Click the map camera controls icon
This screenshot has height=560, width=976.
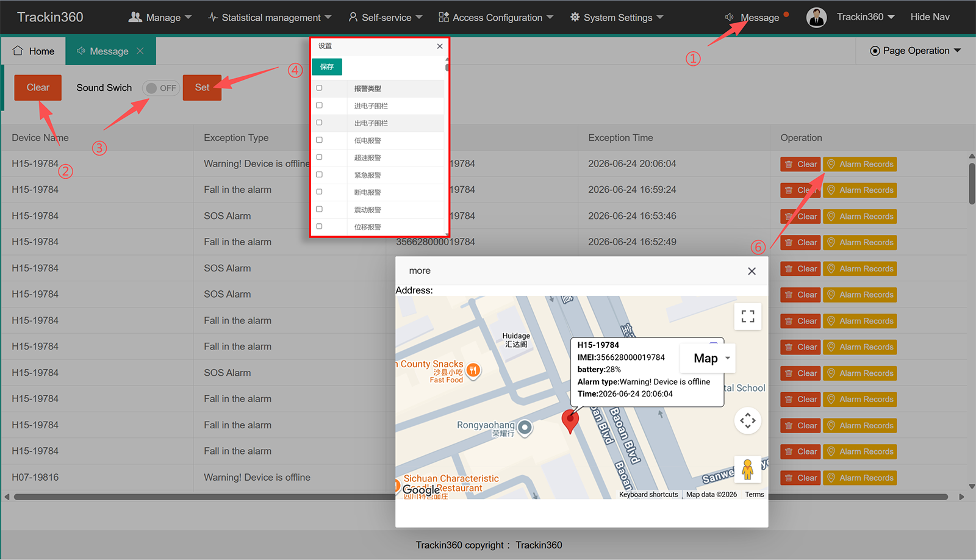pyautogui.click(x=748, y=420)
